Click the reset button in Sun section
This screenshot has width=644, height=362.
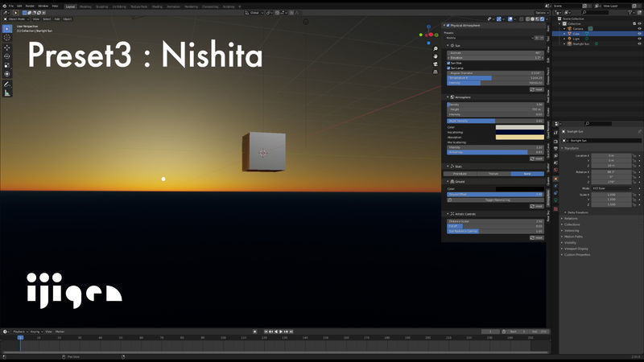click(x=536, y=89)
